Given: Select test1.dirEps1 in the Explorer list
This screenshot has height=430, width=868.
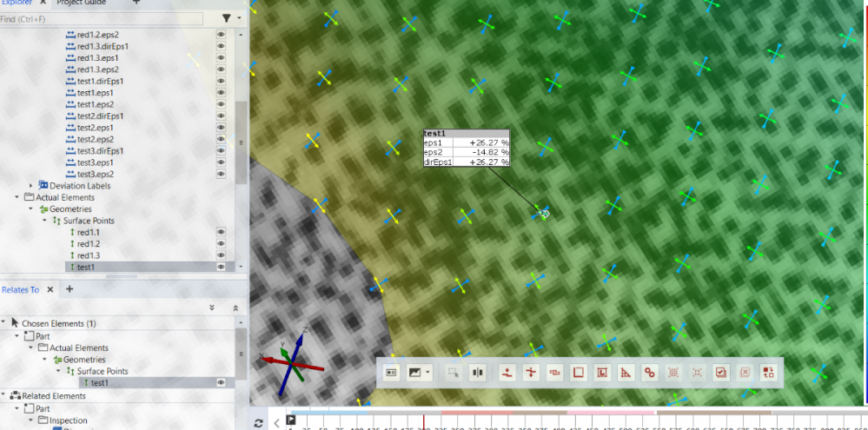Looking at the screenshot, I should [x=100, y=81].
